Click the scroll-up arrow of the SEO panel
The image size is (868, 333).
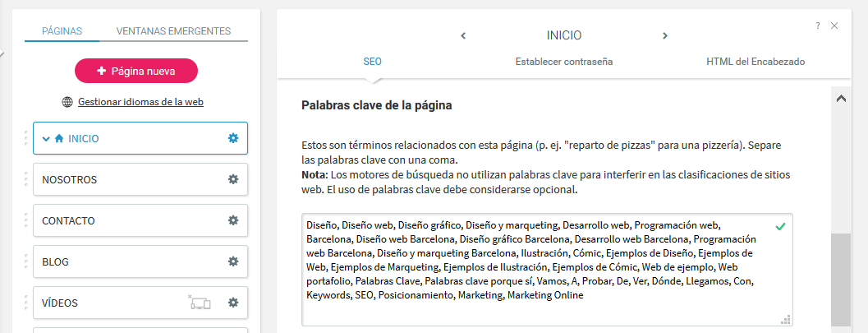(841, 99)
